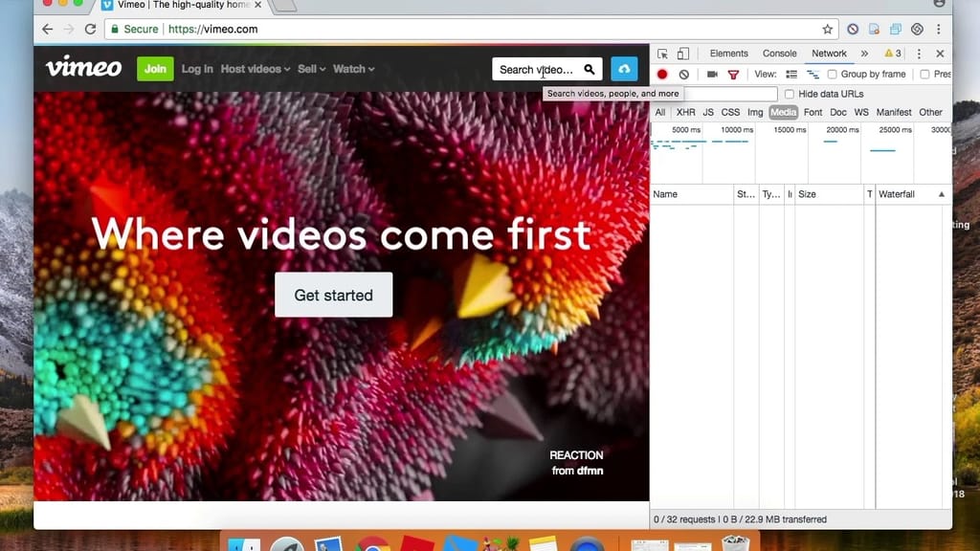This screenshot has height=551, width=980.
Task: Clear the network log
Action: click(x=683, y=75)
